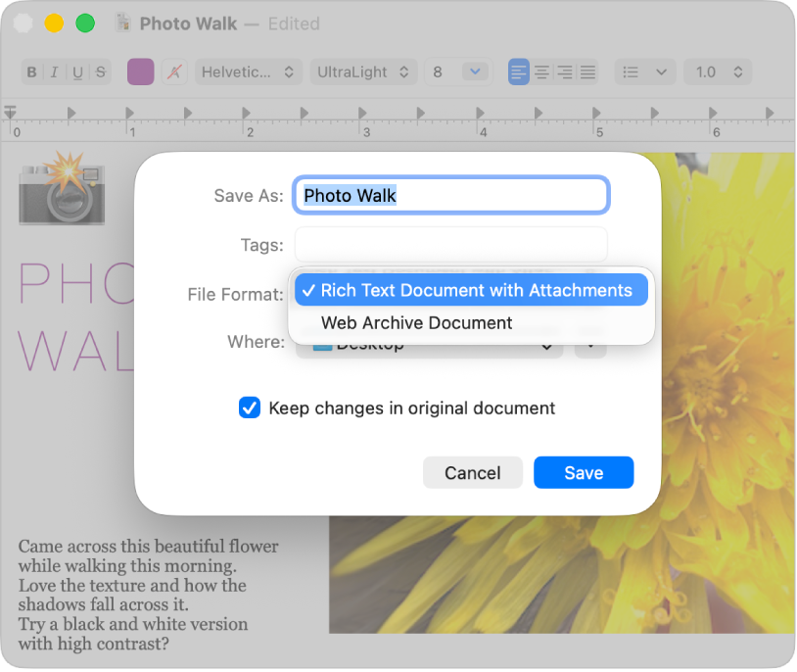Open the text color swatch
797x672 pixels.
click(140, 71)
